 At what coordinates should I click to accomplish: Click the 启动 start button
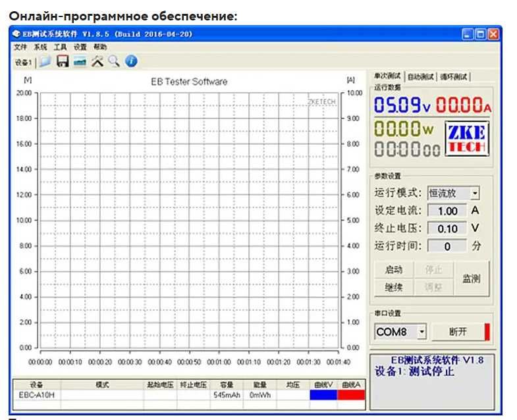point(394,270)
